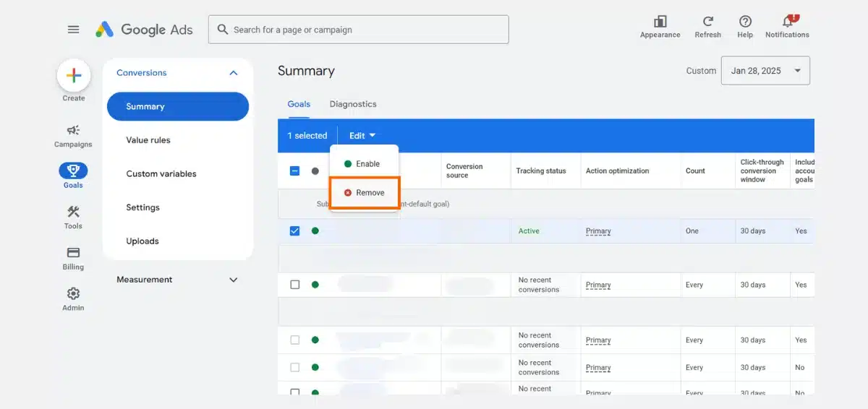Click the Create plus button
The image size is (868, 409).
[74, 76]
